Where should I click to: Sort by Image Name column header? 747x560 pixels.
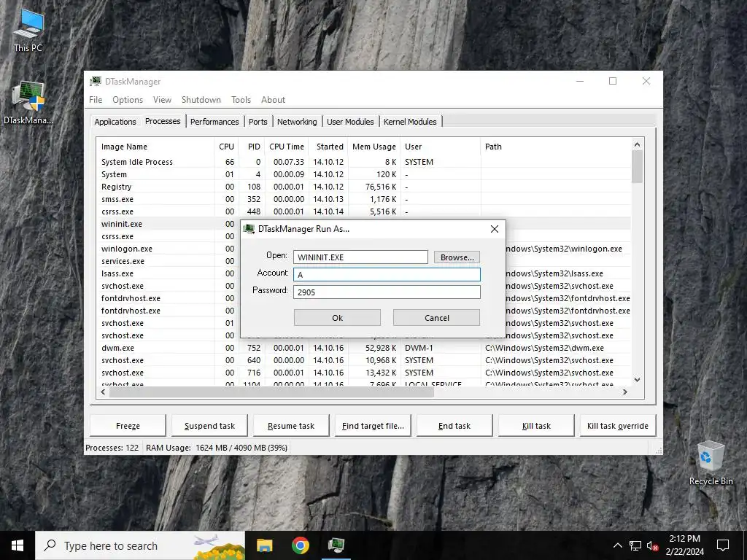155,147
